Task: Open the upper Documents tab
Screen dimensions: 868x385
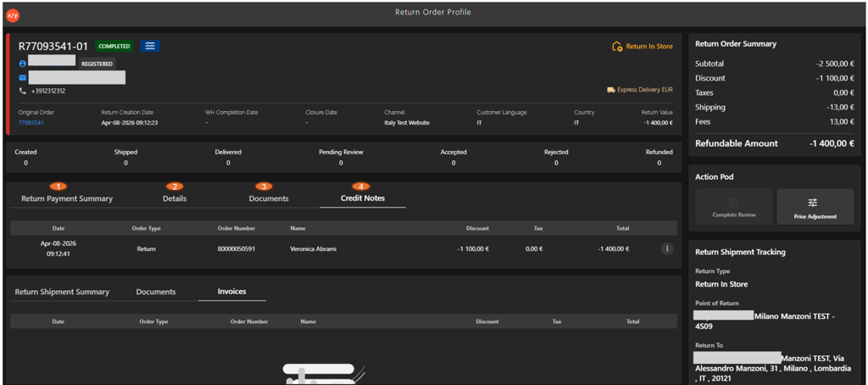Action: (x=269, y=198)
